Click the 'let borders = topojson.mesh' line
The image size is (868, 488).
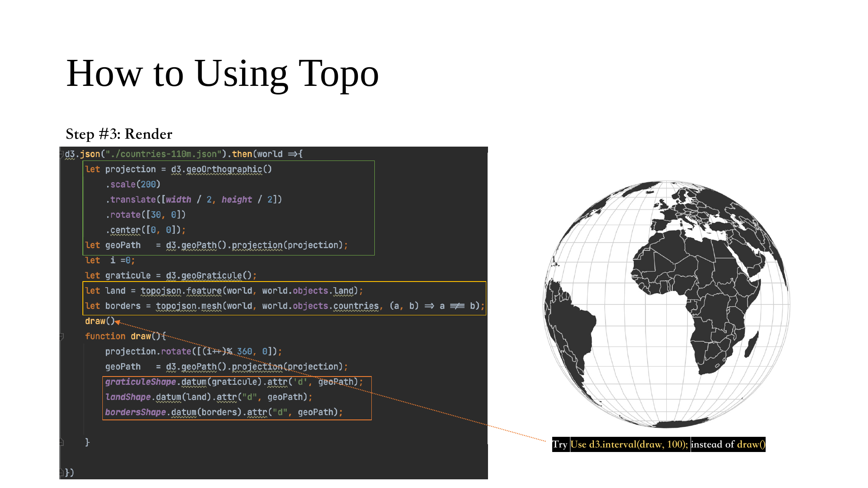click(x=285, y=306)
